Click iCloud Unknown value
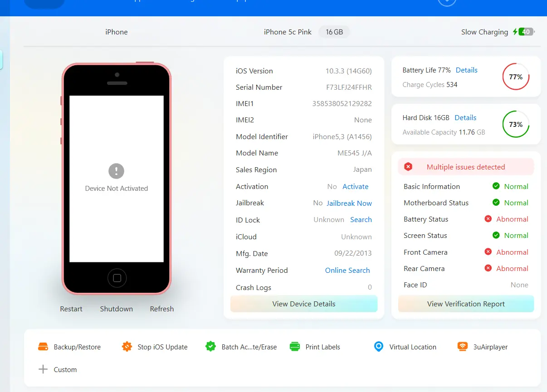Viewport: 547px width, 392px height. click(x=357, y=237)
